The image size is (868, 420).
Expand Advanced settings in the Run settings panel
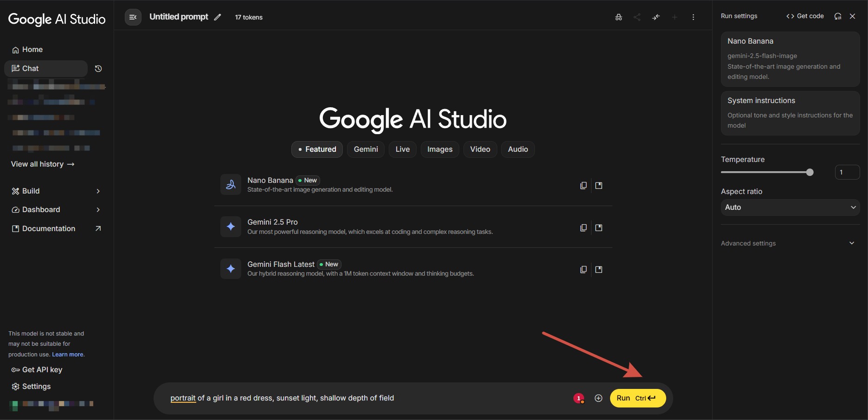[788, 243]
